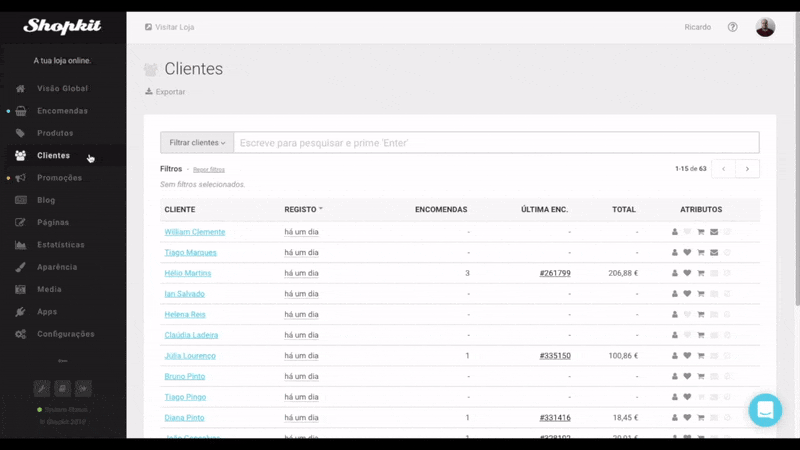Click the Visitar Loja link

169,27
